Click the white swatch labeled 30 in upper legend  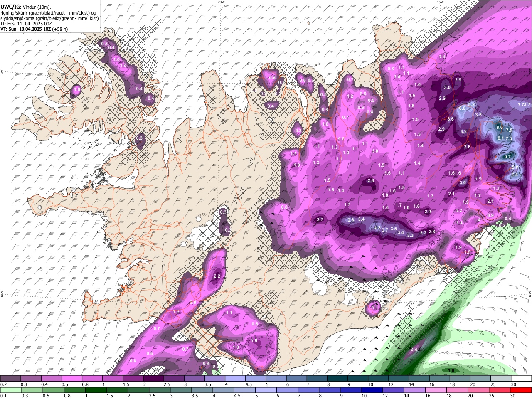pos(521,379)
